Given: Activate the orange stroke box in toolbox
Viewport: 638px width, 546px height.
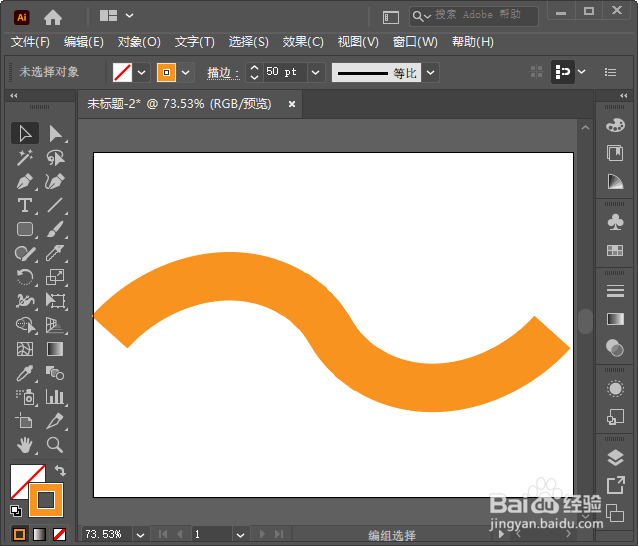Looking at the screenshot, I should (x=46, y=500).
